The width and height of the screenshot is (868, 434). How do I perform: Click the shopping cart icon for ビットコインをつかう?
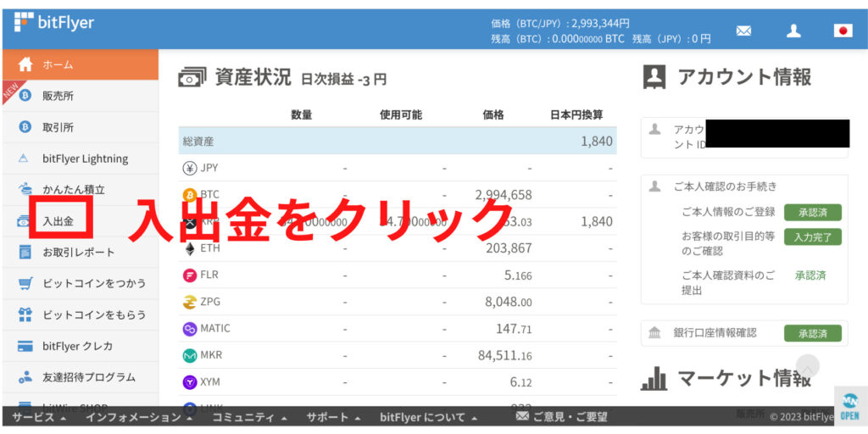[25, 283]
